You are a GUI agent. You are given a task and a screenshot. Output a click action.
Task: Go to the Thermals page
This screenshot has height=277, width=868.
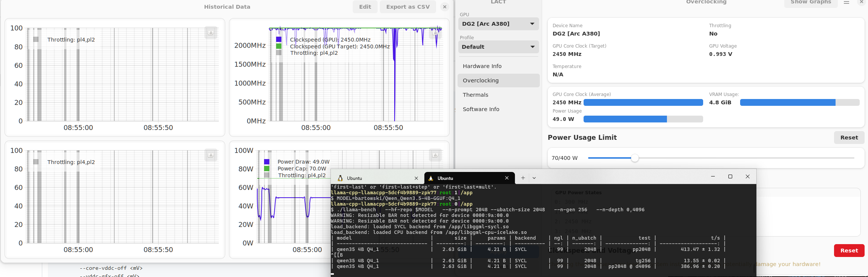[x=498, y=95]
